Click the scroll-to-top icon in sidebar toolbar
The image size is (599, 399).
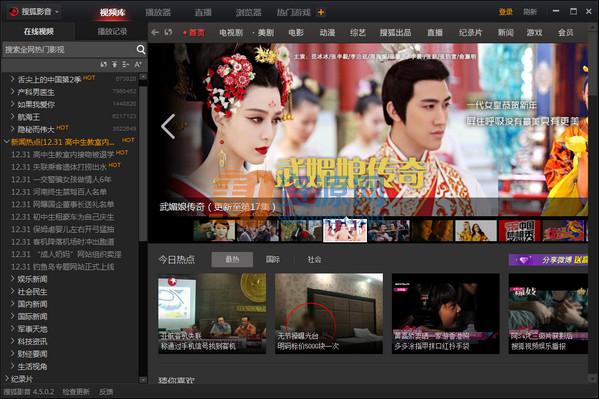115,65
